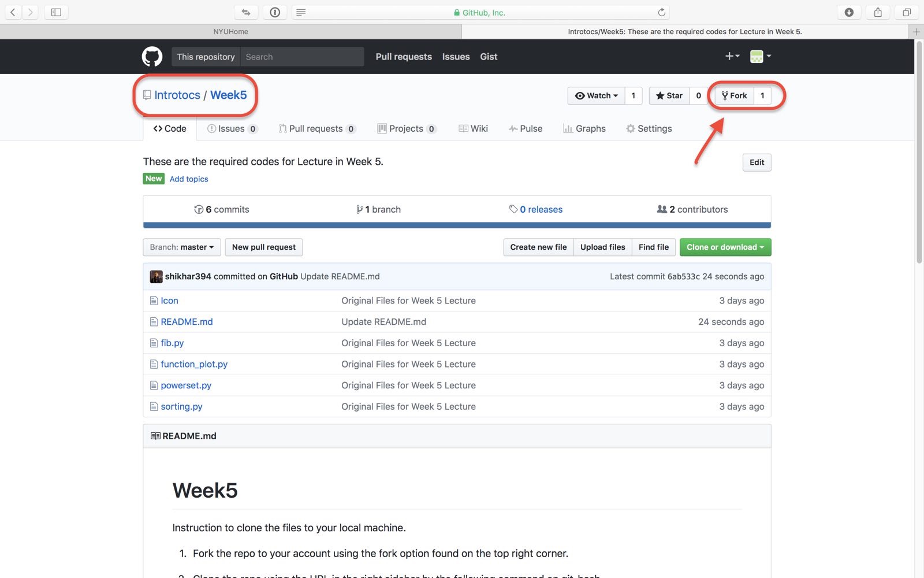Open the GitHub home logo

point(152,57)
